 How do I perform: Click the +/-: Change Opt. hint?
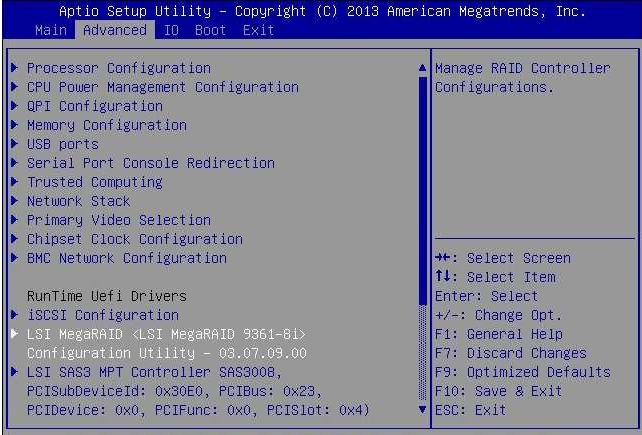(498, 315)
